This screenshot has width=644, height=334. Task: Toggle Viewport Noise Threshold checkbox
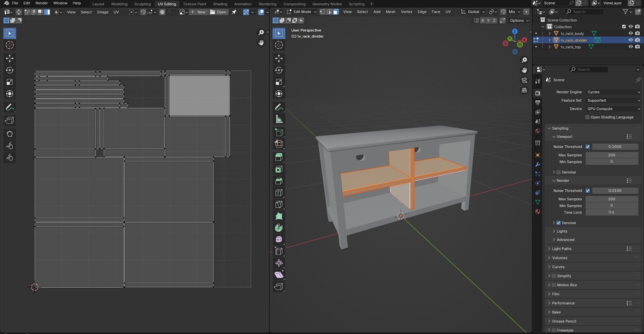(588, 147)
